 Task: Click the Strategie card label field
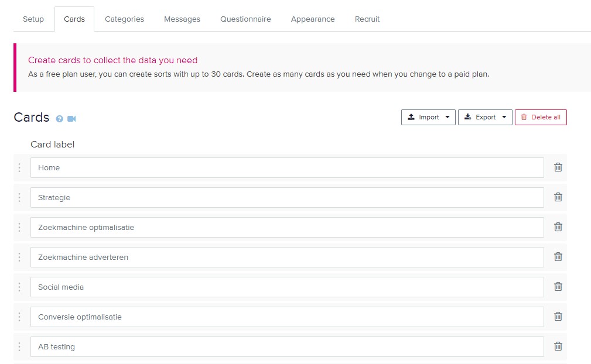click(x=287, y=198)
